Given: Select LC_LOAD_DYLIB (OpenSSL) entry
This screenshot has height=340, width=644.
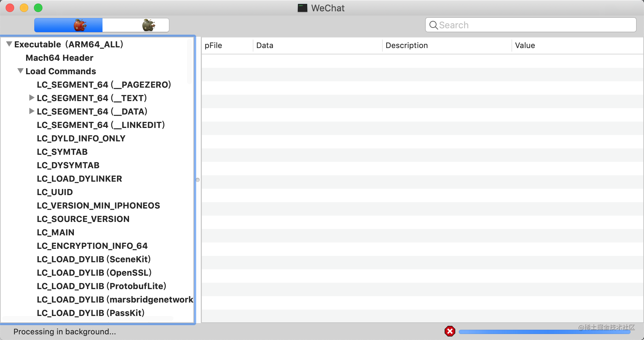Looking at the screenshot, I should (94, 272).
